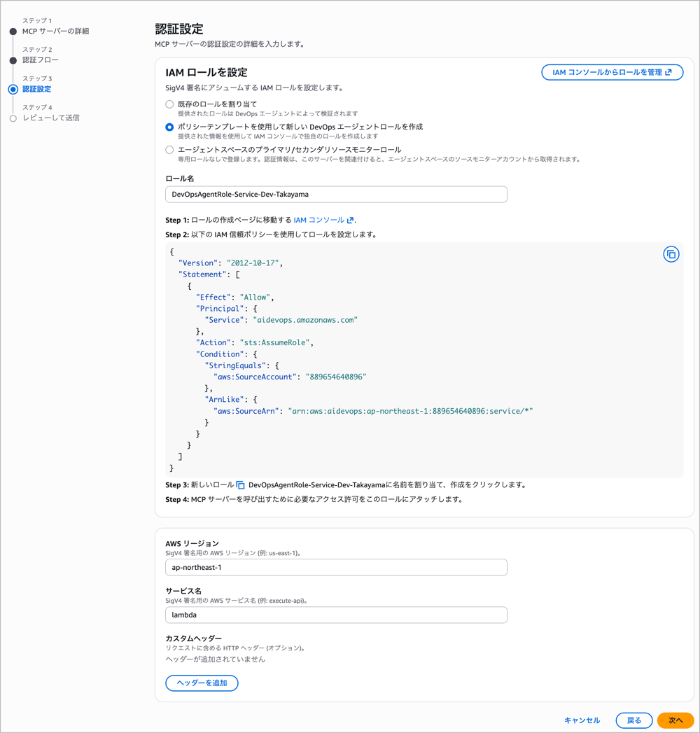This screenshot has height=733, width=700.
Task: Focus the ロール名 input field
Action: 336,195
